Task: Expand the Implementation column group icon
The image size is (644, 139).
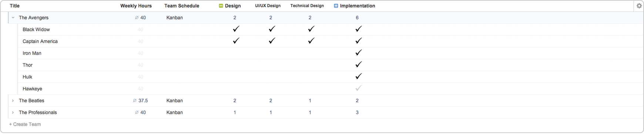Action: pos(336,6)
